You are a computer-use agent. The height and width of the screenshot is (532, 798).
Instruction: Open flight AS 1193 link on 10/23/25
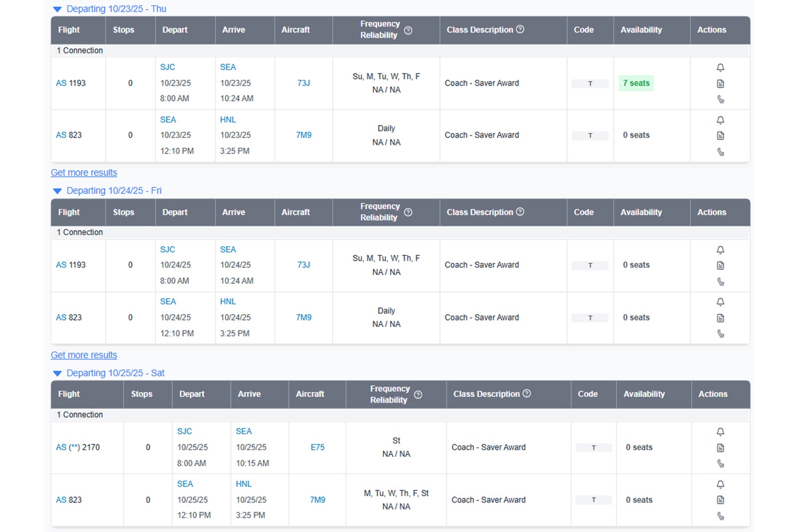[71, 83]
